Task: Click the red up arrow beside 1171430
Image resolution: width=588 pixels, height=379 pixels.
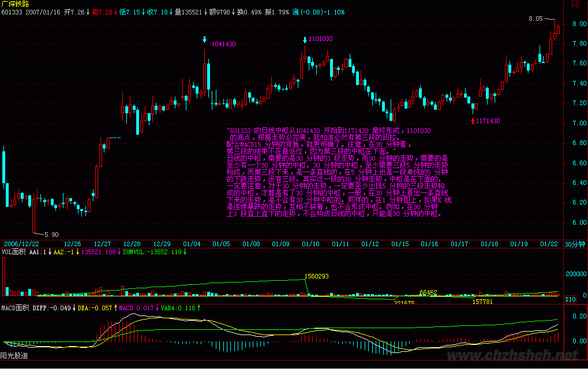Action: 473,121
